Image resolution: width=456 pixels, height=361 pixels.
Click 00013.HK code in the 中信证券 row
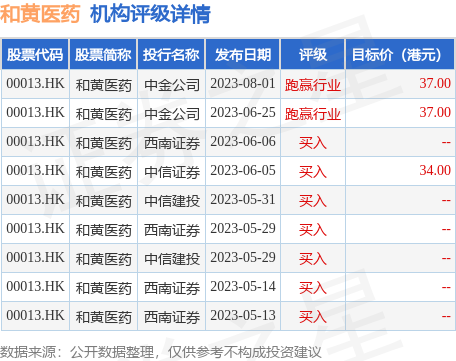35,170
